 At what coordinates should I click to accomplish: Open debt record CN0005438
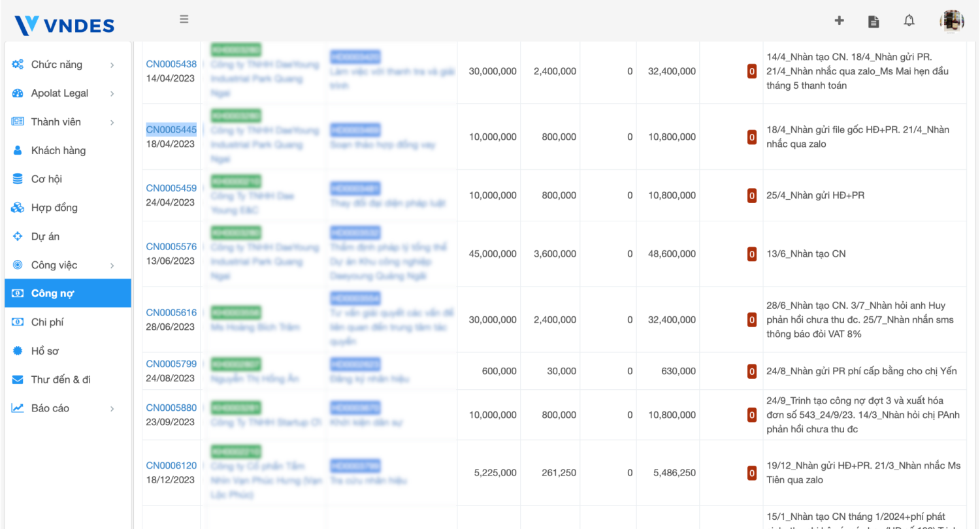click(x=171, y=64)
